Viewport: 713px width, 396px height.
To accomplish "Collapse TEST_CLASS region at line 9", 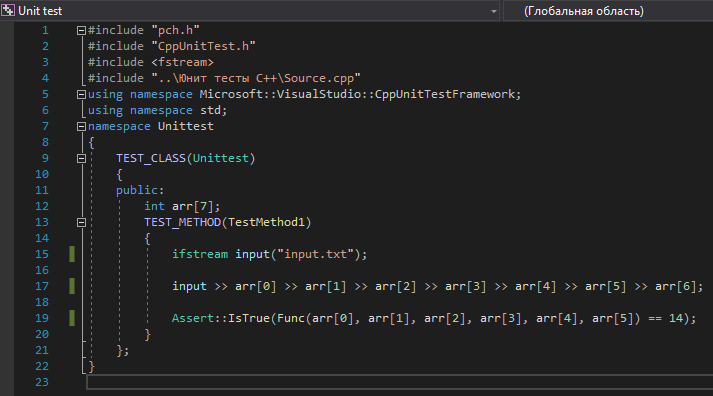I will (81, 159).
